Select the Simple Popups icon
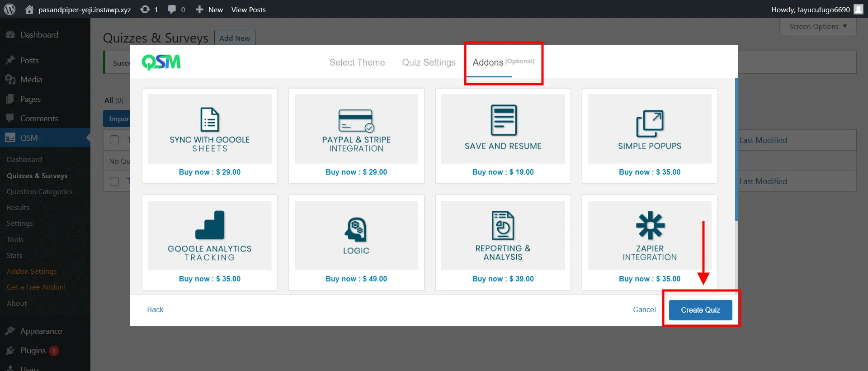The image size is (868, 371). pos(650,123)
